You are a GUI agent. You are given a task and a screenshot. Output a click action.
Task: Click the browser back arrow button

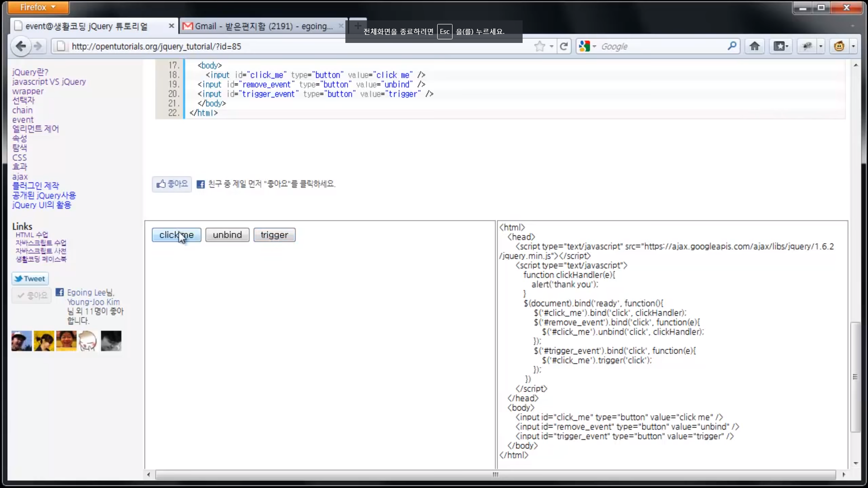click(20, 46)
